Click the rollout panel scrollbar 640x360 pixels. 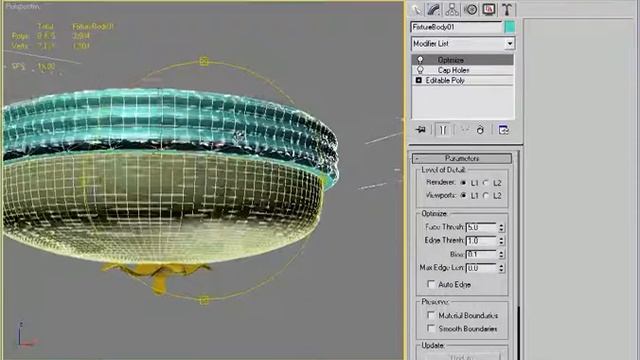coord(518,255)
